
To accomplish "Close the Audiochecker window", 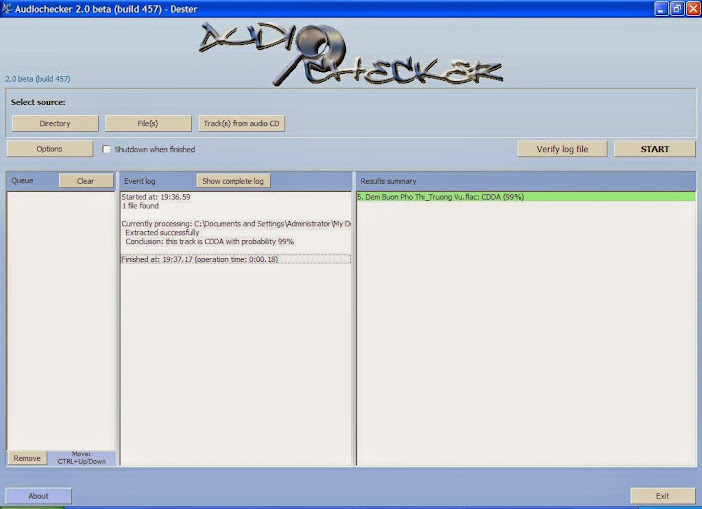I will point(693,9).
